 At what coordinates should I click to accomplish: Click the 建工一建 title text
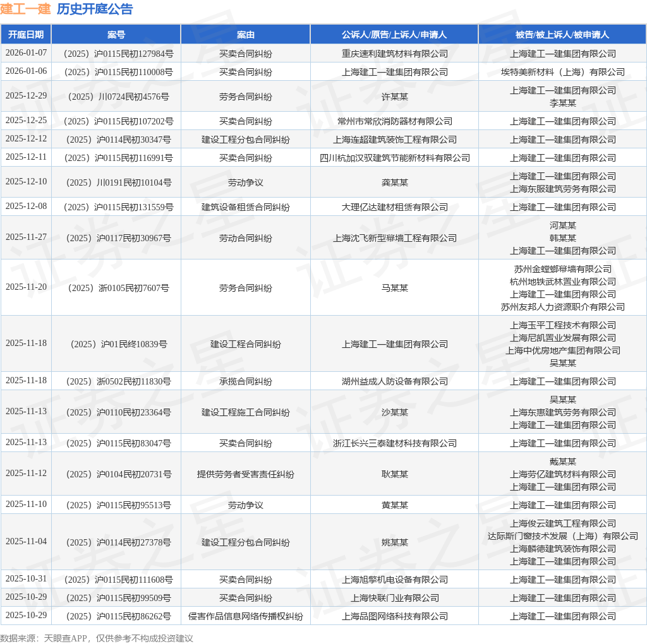coord(25,9)
